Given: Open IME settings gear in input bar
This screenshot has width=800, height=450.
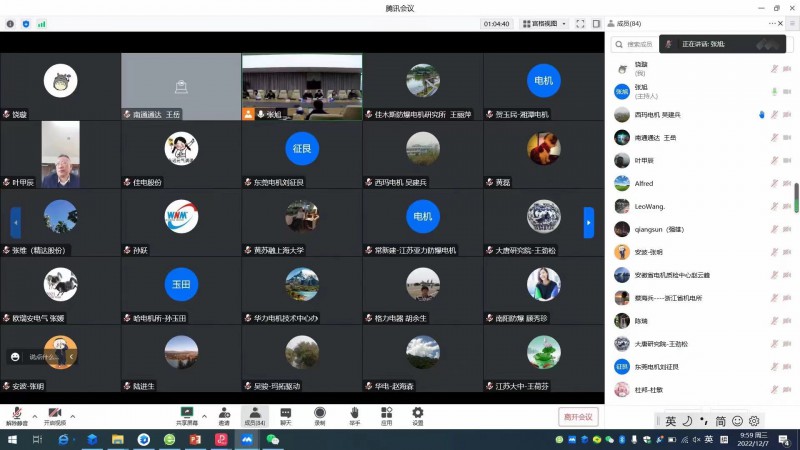Looking at the screenshot, I should 754,421.
